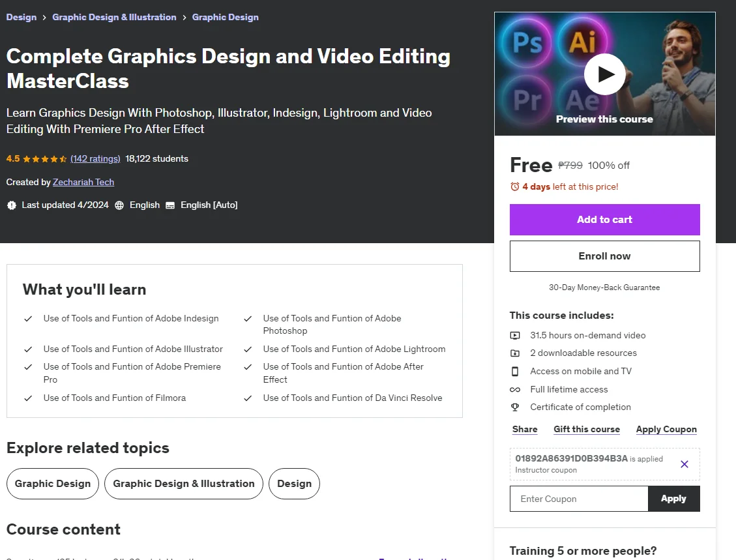The width and height of the screenshot is (736, 560).
Task: Click the 'Last updated 4/2024' text
Action: click(x=65, y=205)
